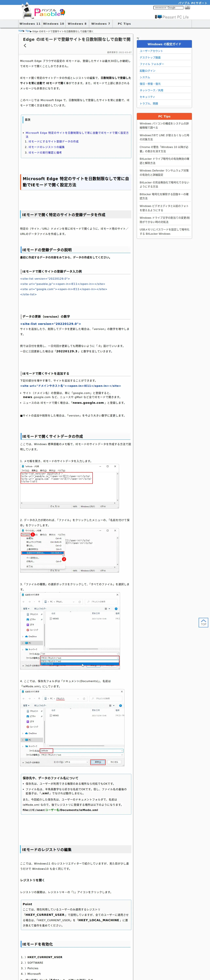
Task: Click the Tips breadcrumb link
Action: pos(27,31)
